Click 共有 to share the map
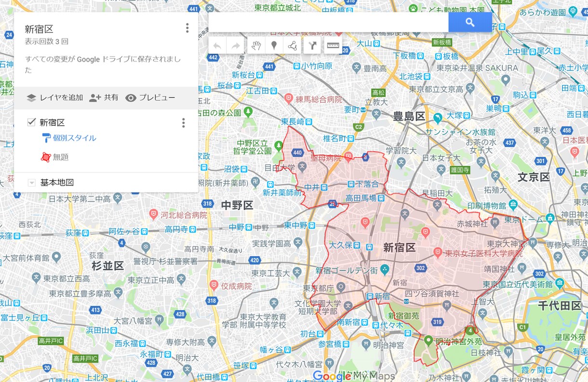The height and width of the screenshot is (382, 588). pos(104,98)
